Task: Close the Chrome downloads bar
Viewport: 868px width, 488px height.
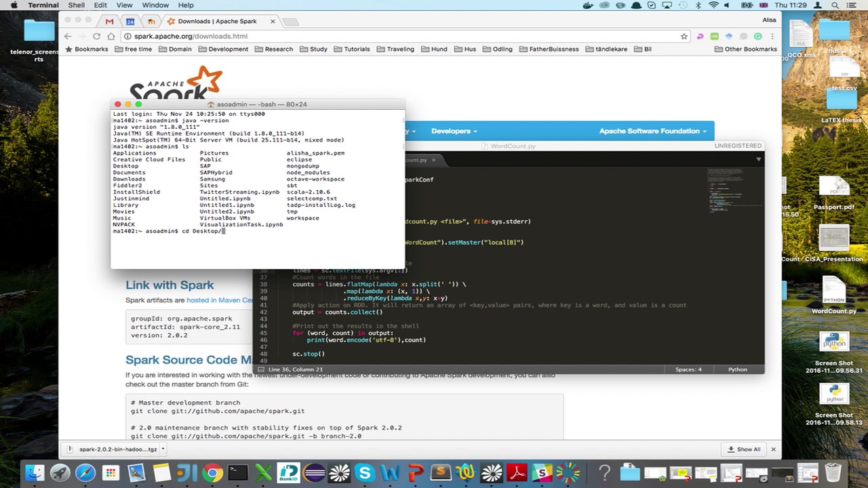Action: [x=773, y=449]
